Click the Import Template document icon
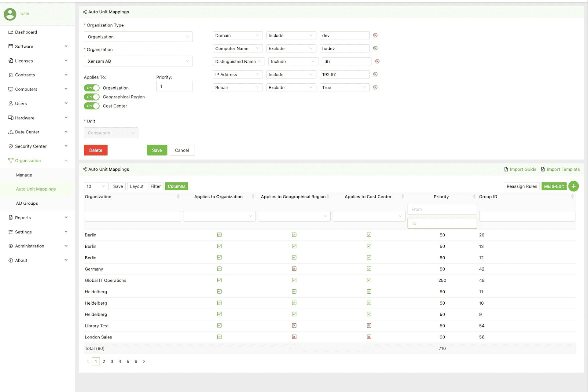588x392 pixels. pyautogui.click(x=543, y=169)
